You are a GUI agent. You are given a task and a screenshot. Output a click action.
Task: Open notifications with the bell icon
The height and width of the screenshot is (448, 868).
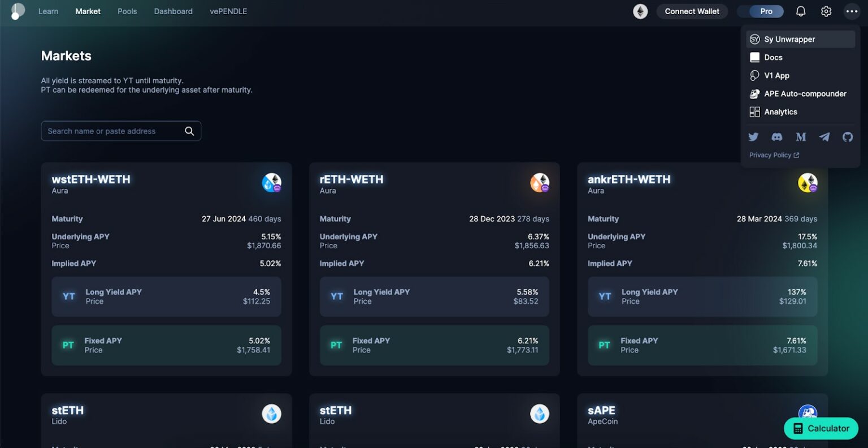(x=801, y=11)
